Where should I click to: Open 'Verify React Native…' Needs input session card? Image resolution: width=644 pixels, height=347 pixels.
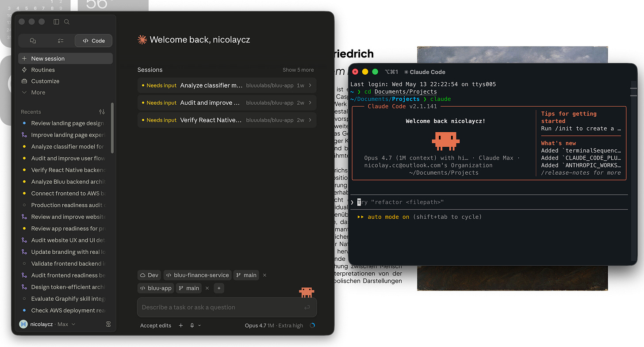pyautogui.click(x=227, y=120)
